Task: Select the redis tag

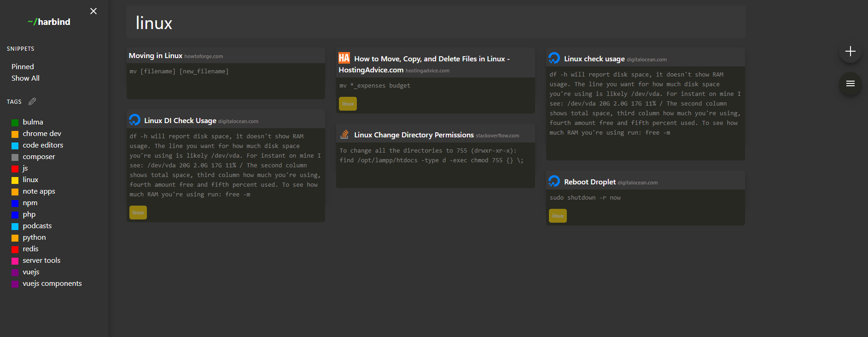Action: 30,249
